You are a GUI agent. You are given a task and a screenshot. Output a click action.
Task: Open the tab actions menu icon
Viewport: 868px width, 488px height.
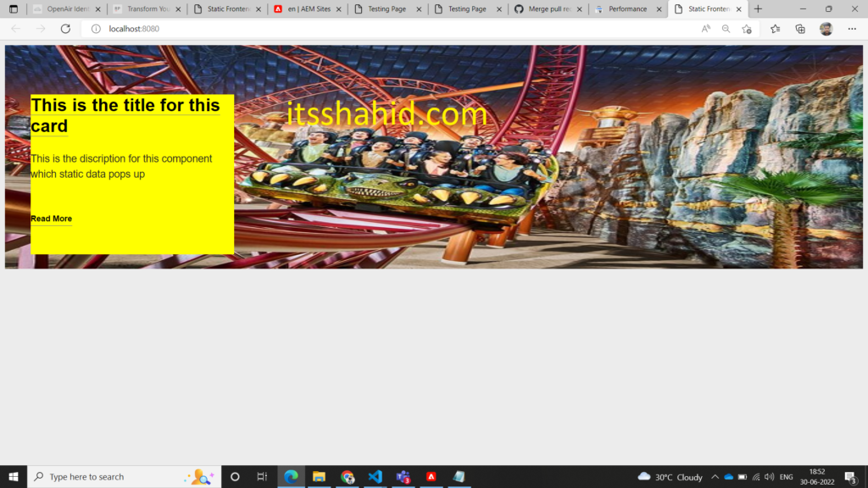click(14, 8)
